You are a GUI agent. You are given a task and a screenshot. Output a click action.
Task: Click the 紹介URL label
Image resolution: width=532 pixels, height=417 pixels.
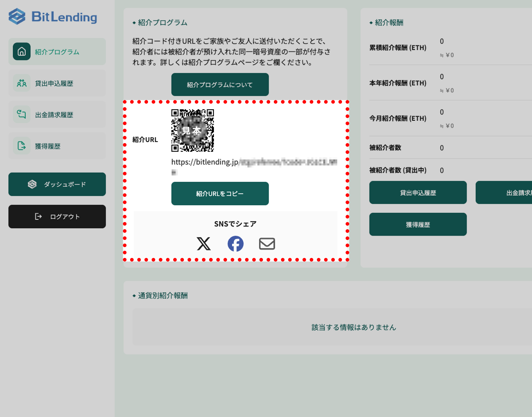pos(145,140)
